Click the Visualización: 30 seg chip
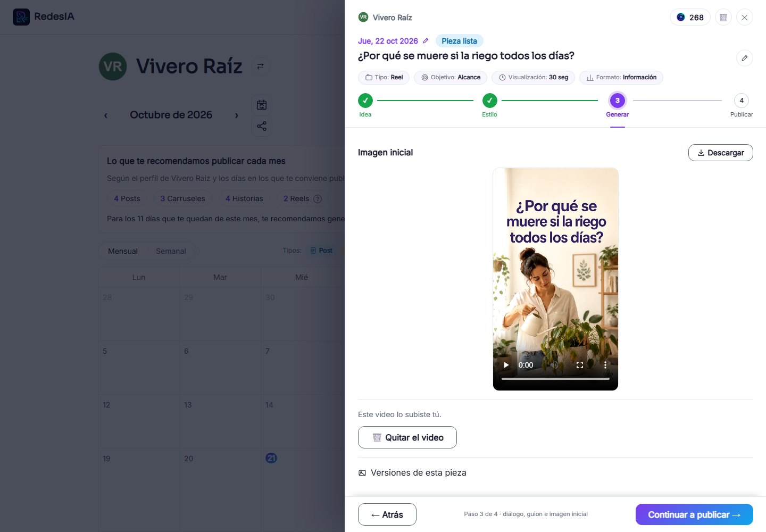Screen dimensions: 766x532 coord(533,78)
